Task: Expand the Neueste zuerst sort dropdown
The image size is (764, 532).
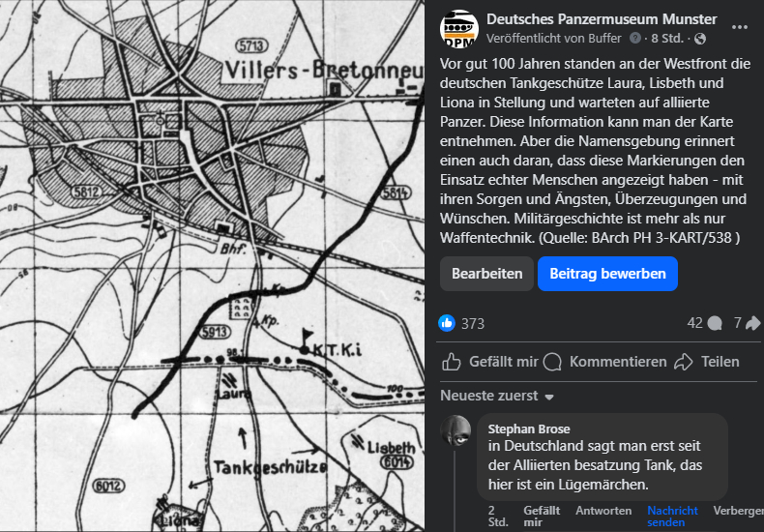Action: click(497, 397)
